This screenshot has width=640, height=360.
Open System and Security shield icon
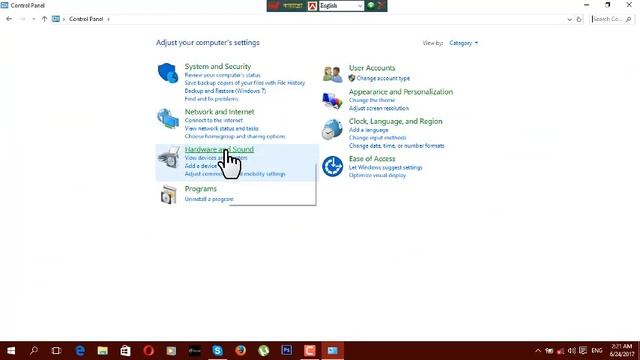click(168, 73)
